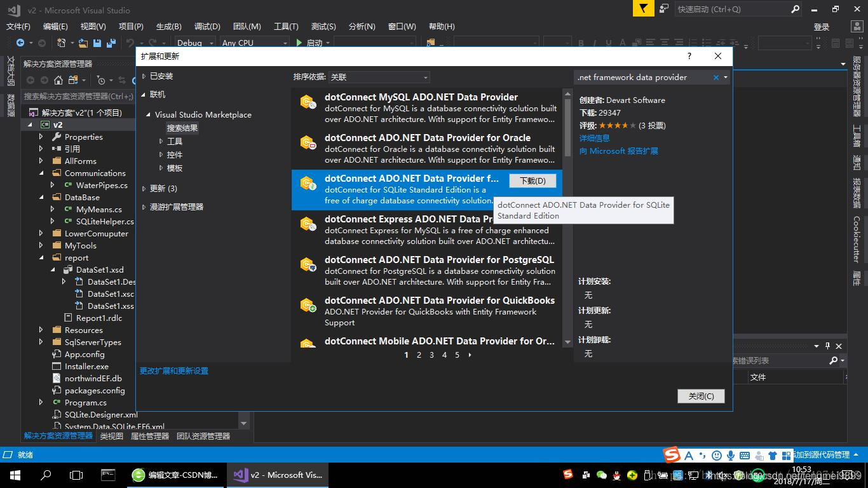Expand the 已安装 category

pyautogui.click(x=144, y=76)
